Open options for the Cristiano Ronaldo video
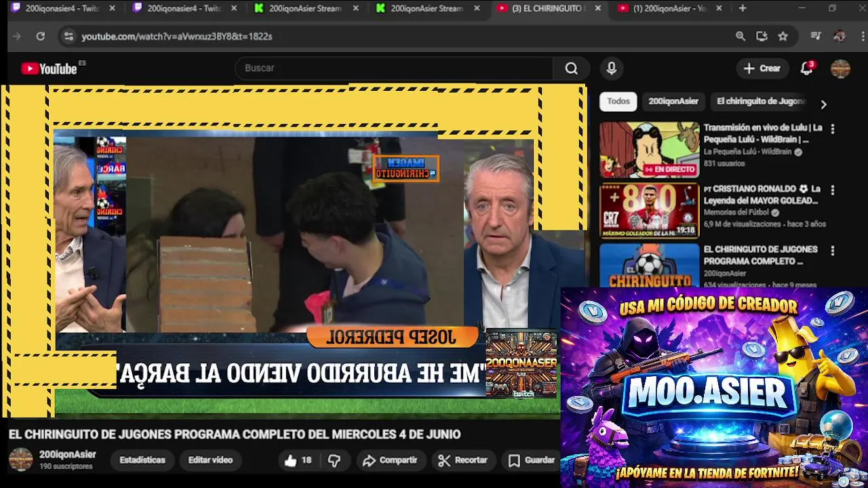The image size is (868, 488). pyautogui.click(x=833, y=190)
